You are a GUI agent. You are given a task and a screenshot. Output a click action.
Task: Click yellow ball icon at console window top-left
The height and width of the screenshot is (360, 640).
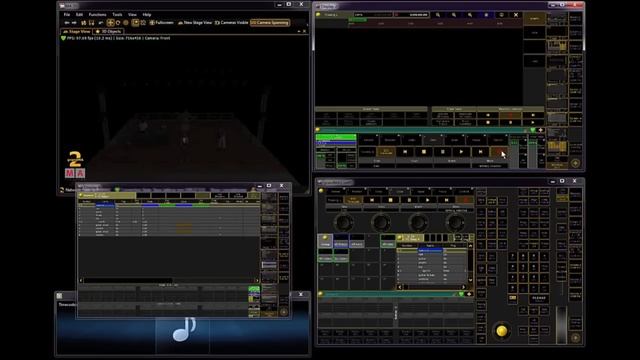pos(321,191)
